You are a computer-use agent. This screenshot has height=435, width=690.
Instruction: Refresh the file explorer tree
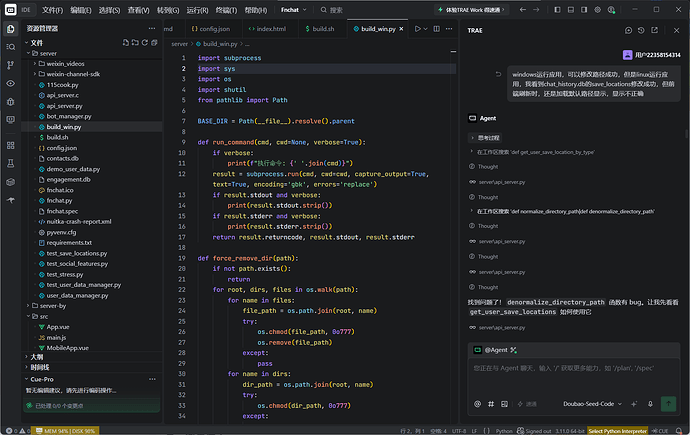click(x=144, y=43)
